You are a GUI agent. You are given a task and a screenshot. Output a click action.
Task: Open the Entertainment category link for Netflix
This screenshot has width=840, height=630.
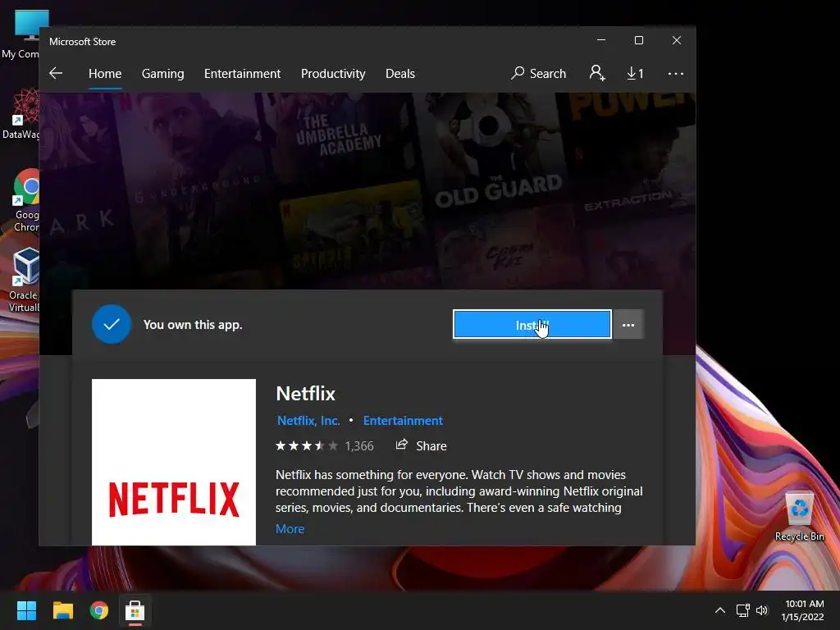pyautogui.click(x=403, y=421)
